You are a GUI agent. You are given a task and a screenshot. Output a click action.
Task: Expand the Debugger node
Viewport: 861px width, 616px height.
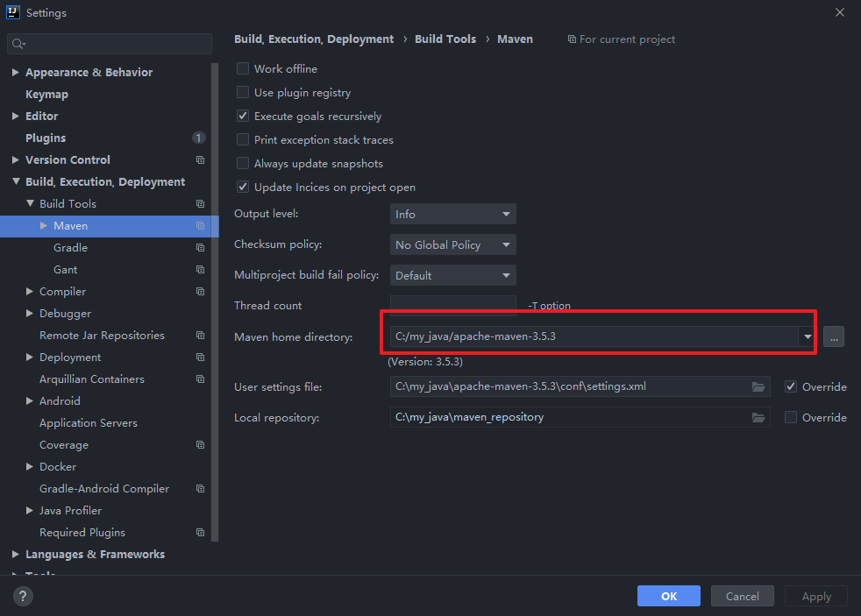click(x=30, y=313)
